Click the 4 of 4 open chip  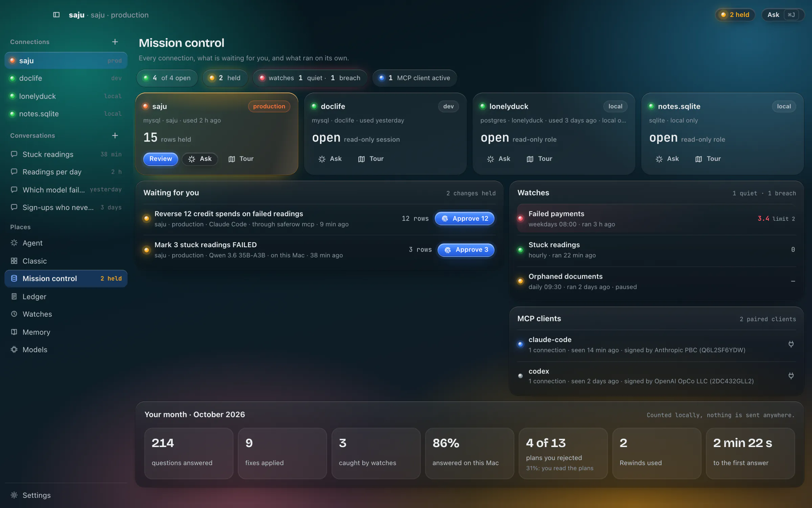[167, 78]
